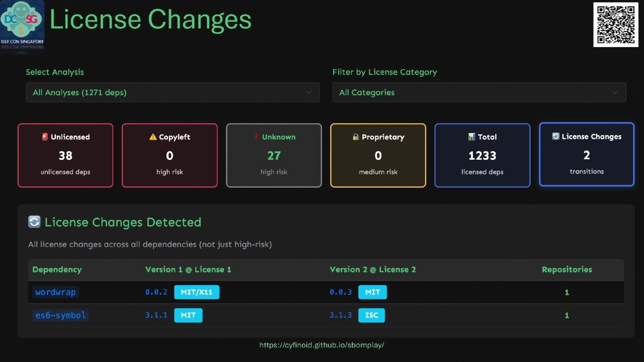This screenshot has height=362, width=644.
Task: Click the refresh icon on the License Changes card
Action: (x=556, y=137)
